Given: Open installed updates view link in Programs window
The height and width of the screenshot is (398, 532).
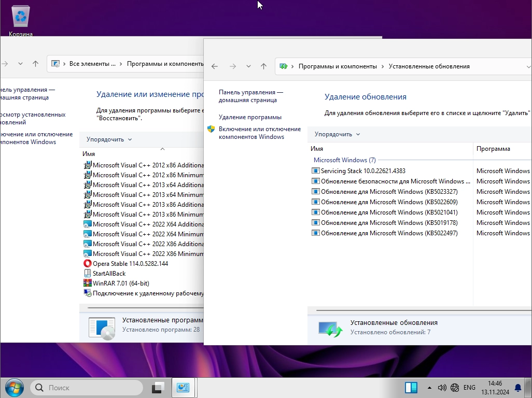Looking at the screenshot, I should (x=33, y=118).
